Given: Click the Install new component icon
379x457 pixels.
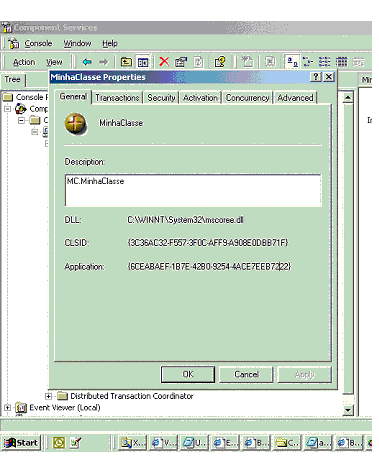Looking at the screenshot, I should coord(247,62).
